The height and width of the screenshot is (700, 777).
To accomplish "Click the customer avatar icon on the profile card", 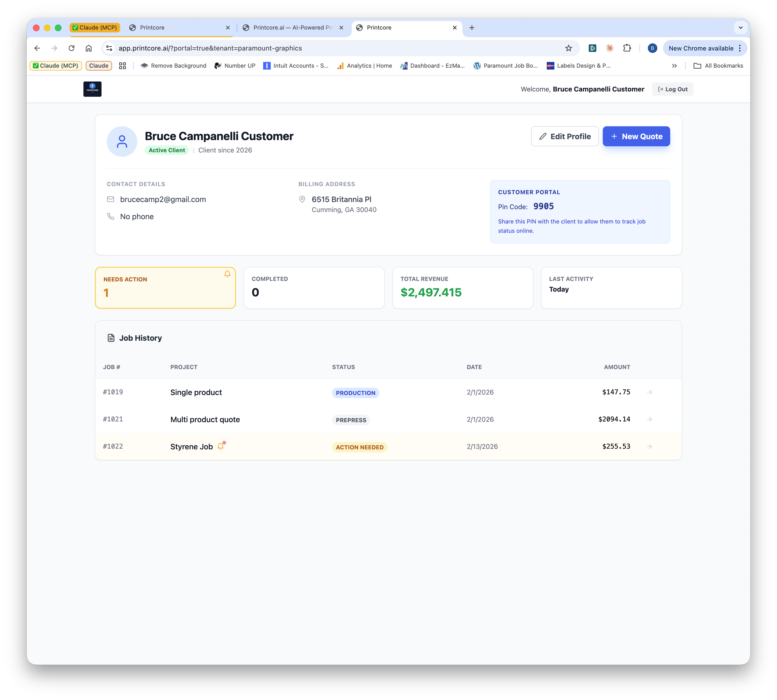I will [122, 141].
